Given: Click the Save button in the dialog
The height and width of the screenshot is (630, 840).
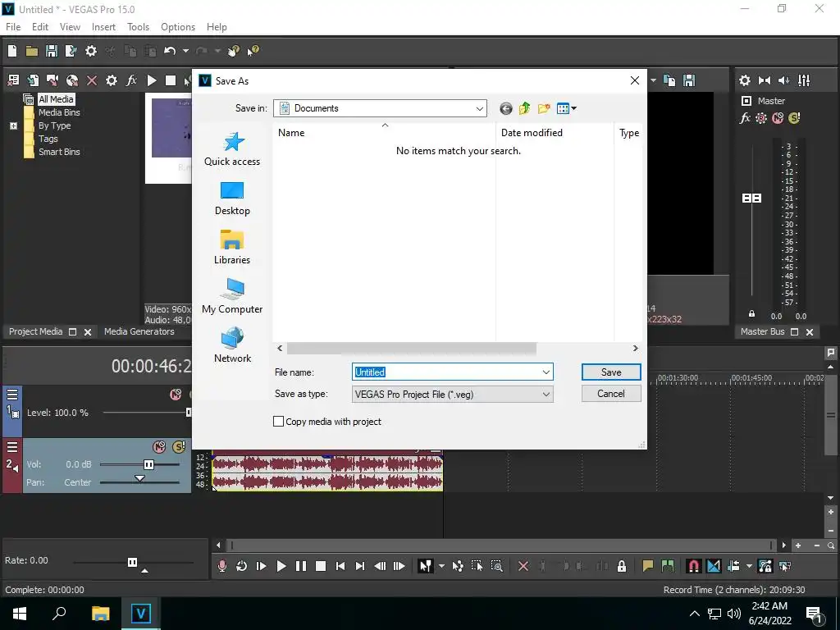Looking at the screenshot, I should coord(610,372).
